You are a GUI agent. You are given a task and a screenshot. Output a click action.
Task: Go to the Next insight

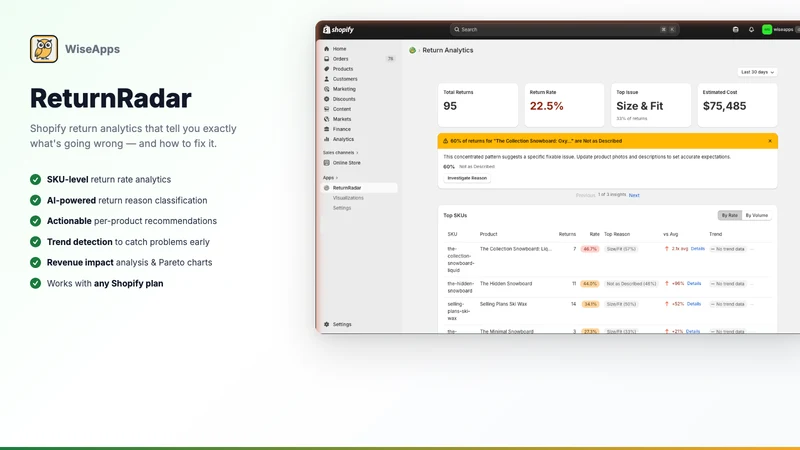pyautogui.click(x=634, y=195)
